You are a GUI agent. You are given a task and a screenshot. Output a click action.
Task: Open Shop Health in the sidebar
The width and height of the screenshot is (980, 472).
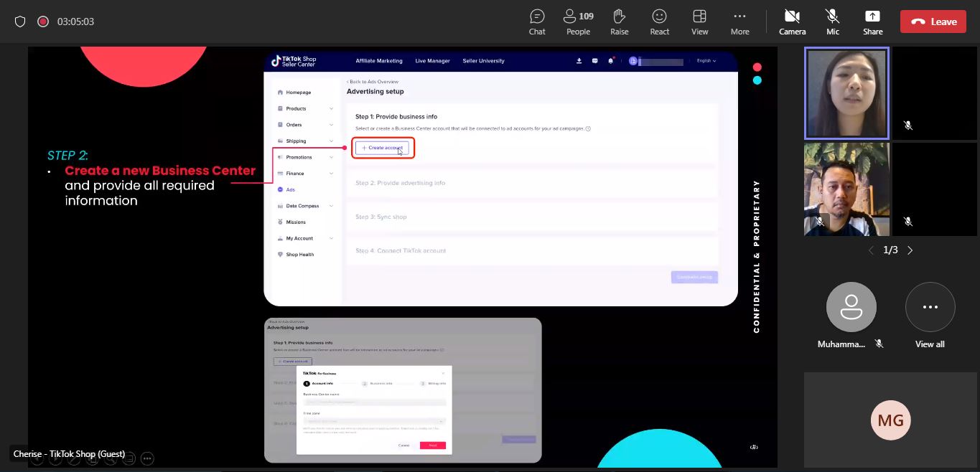(296, 255)
